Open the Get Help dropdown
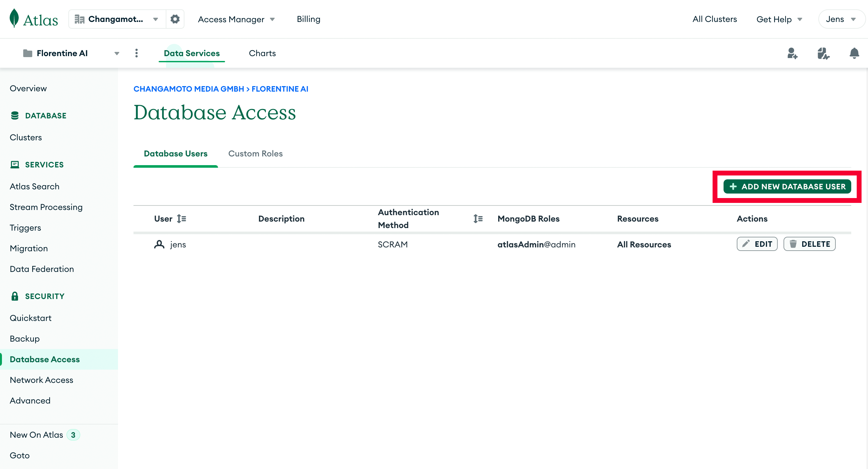The width and height of the screenshot is (868, 469). coord(779,19)
